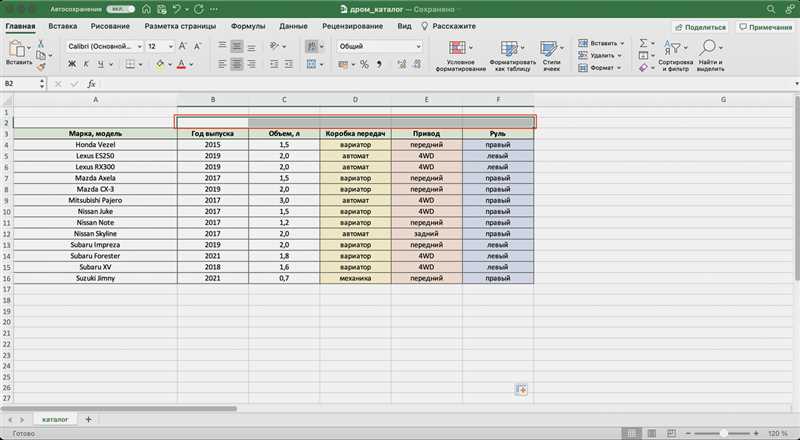This screenshot has width=800, height=440.
Task: Select the Format Painter brush
Action: (x=40, y=66)
